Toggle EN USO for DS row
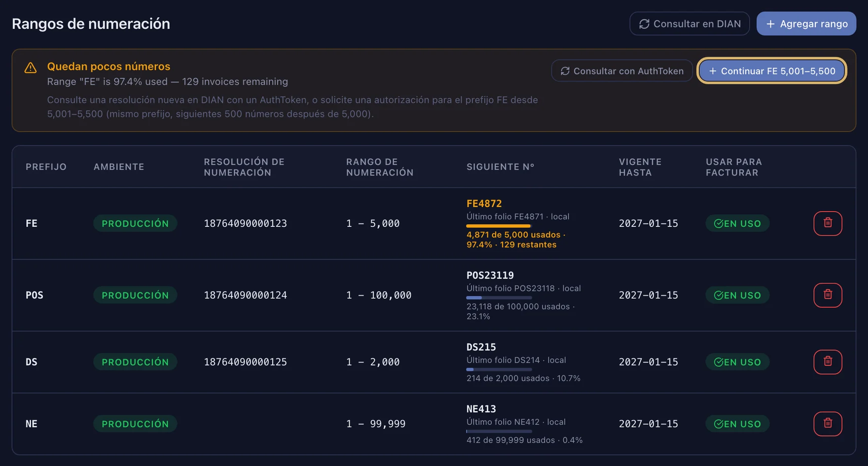 [x=737, y=362]
